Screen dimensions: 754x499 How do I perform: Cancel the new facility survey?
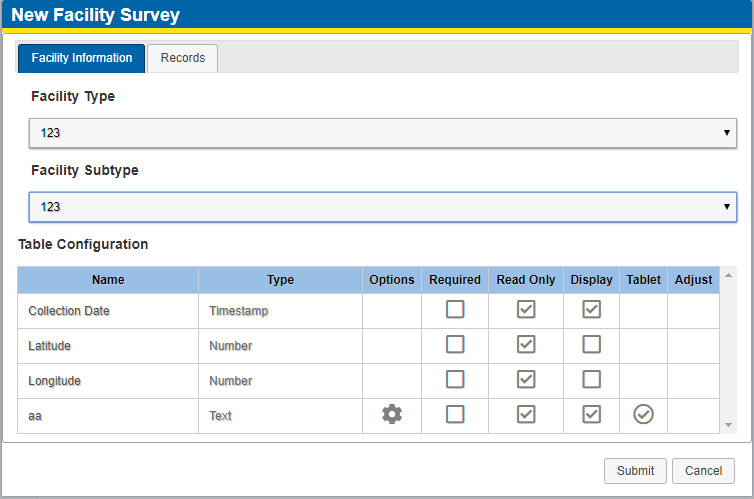point(704,471)
